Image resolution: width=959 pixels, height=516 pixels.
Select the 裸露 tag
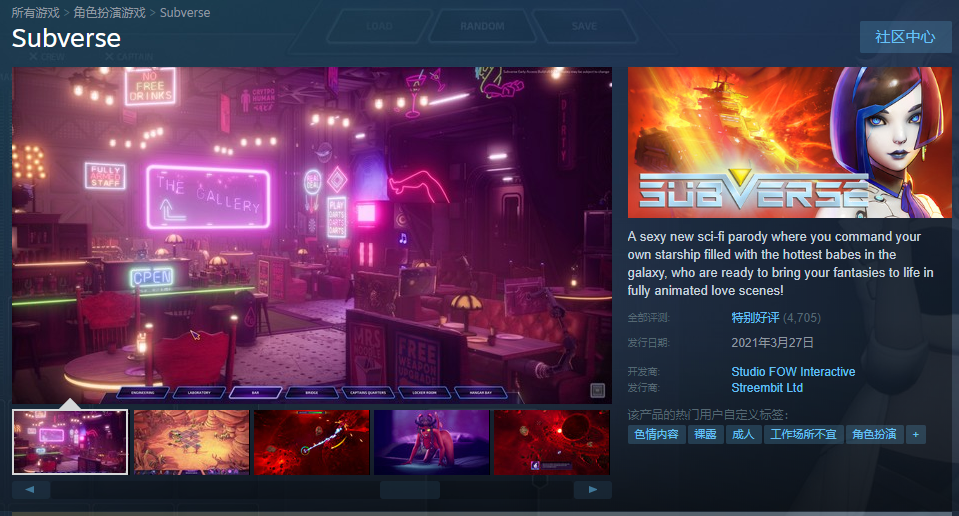pyautogui.click(x=705, y=434)
